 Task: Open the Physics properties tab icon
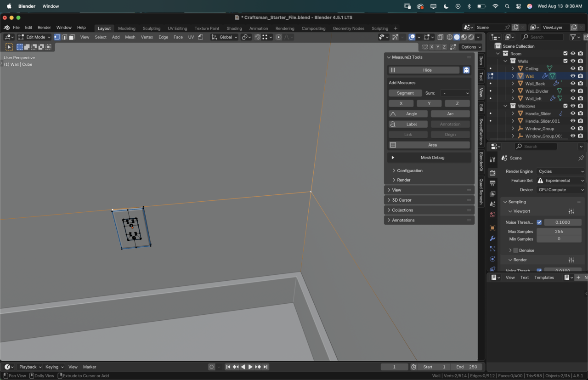[492, 259]
